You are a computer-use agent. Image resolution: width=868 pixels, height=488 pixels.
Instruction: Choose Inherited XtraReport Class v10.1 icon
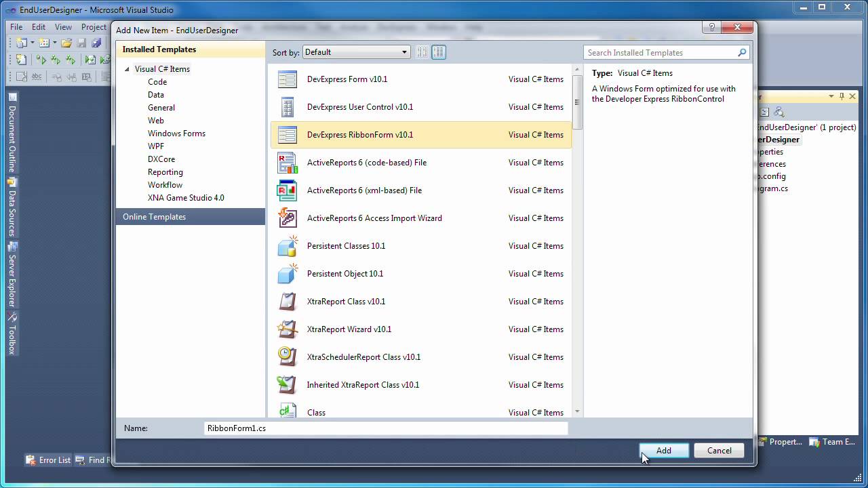(288, 385)
